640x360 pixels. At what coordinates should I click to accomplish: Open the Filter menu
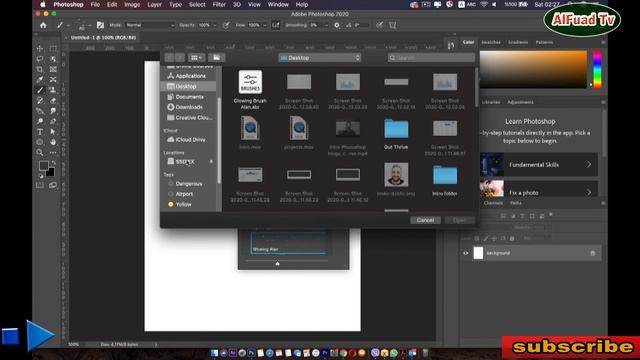(x=219, y=4)
